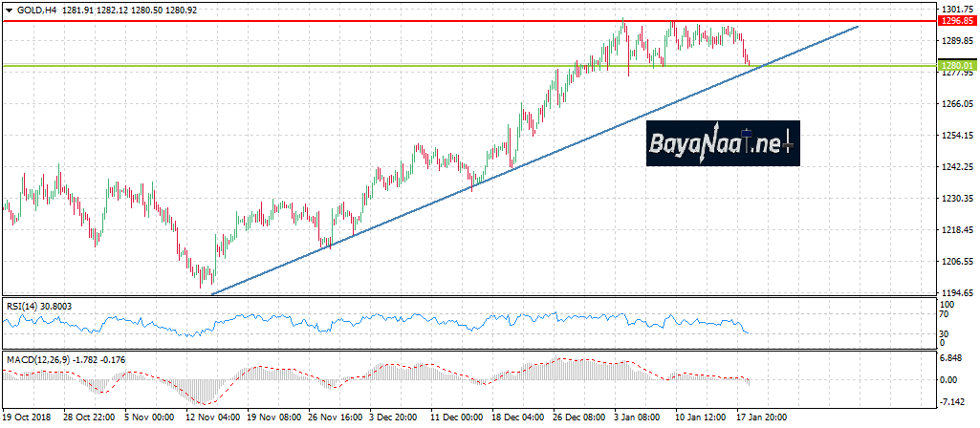Click the BayaNaaT.net watermark logo
This screenshot has width=980, height=428.
click(722, 145)
